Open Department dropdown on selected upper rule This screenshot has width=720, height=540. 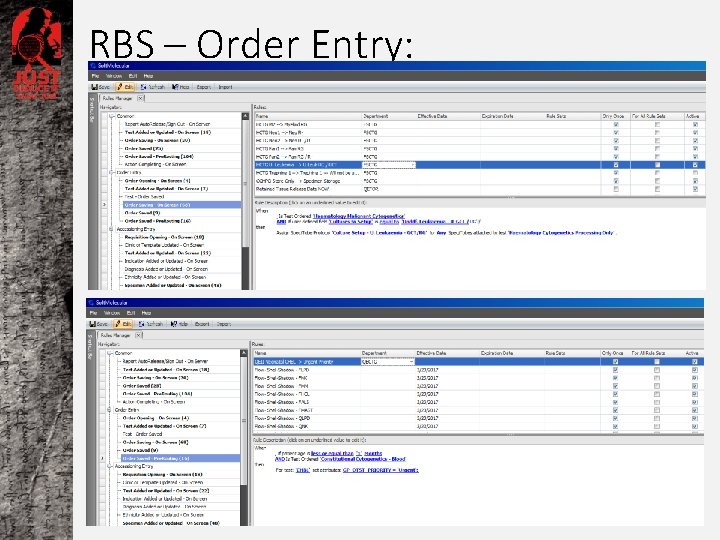point(413,165)
